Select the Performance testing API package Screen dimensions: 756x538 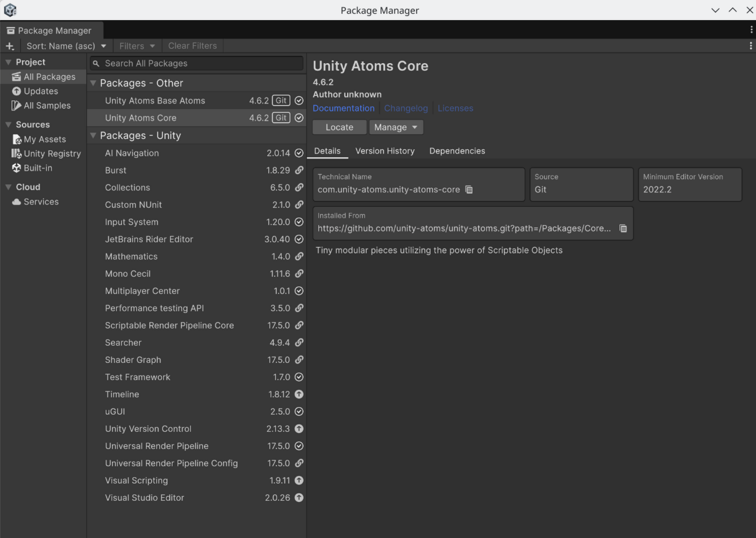pos(196,308)
